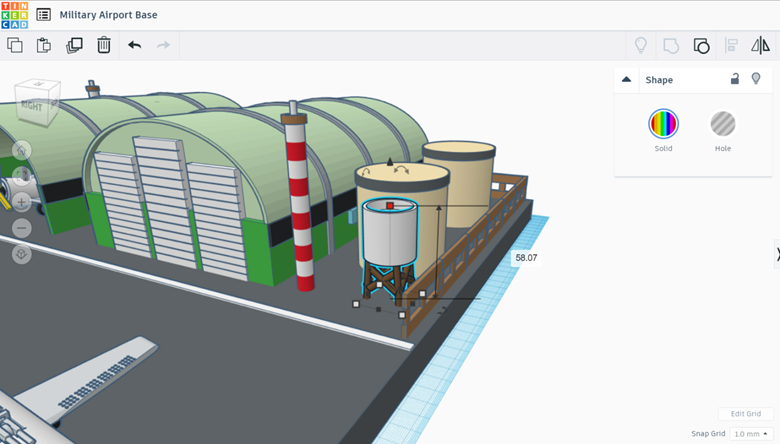780x444 pixels.
Task: Group the selected shapes
Action: point(671,46)
